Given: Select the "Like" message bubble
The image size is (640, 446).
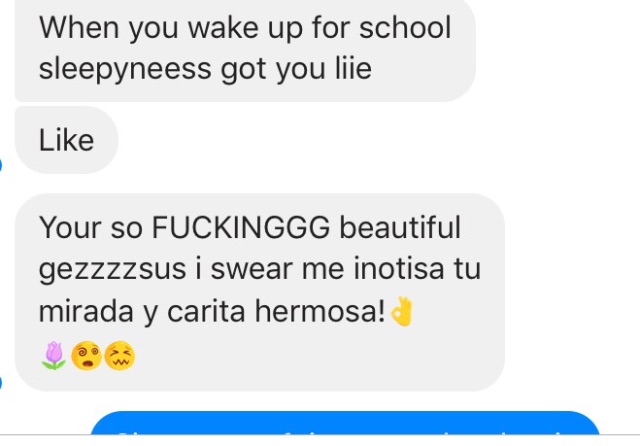Looking at the screenshot, I should point(67,140).
